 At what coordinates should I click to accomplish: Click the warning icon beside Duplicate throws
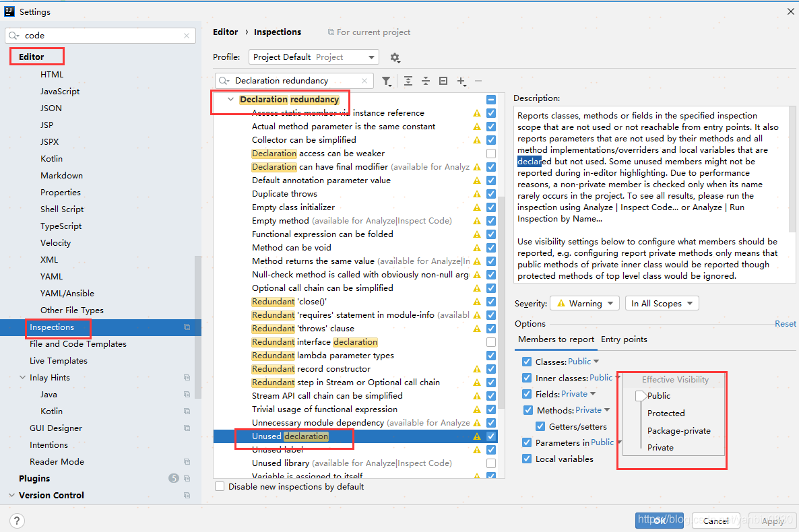pos(476,193)
